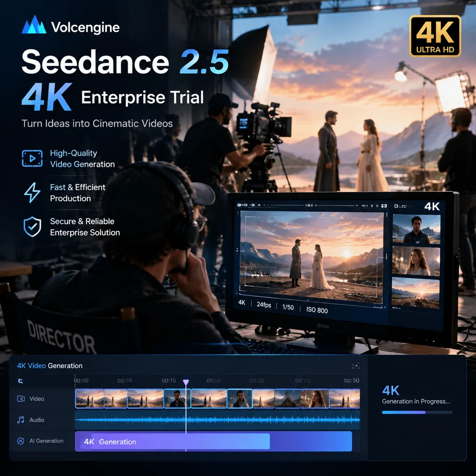Click the High-Quality Video Generation play icon

[32, 158]
